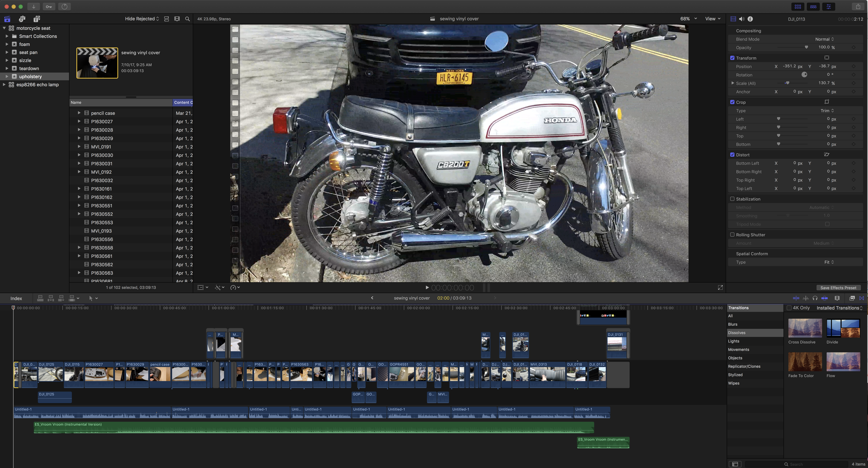Image resolution: width=868 pixels, height=468 pixels.
Task: Toggle the browser panel layout button
Action: coord(798,6)
